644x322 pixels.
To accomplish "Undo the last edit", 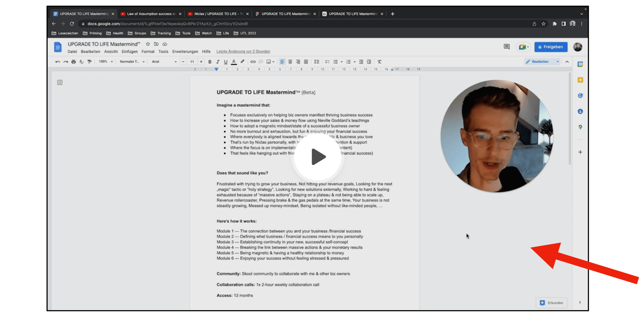I will pos(57,62).
